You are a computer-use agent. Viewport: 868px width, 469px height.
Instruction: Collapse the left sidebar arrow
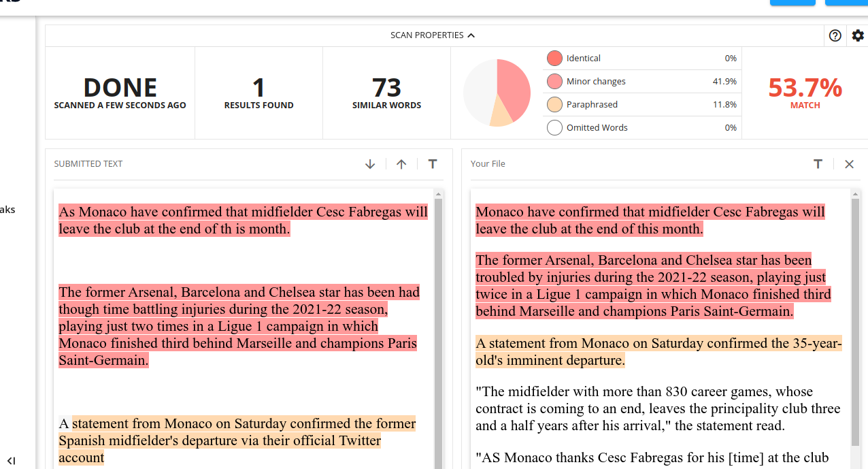coord(11,461)
